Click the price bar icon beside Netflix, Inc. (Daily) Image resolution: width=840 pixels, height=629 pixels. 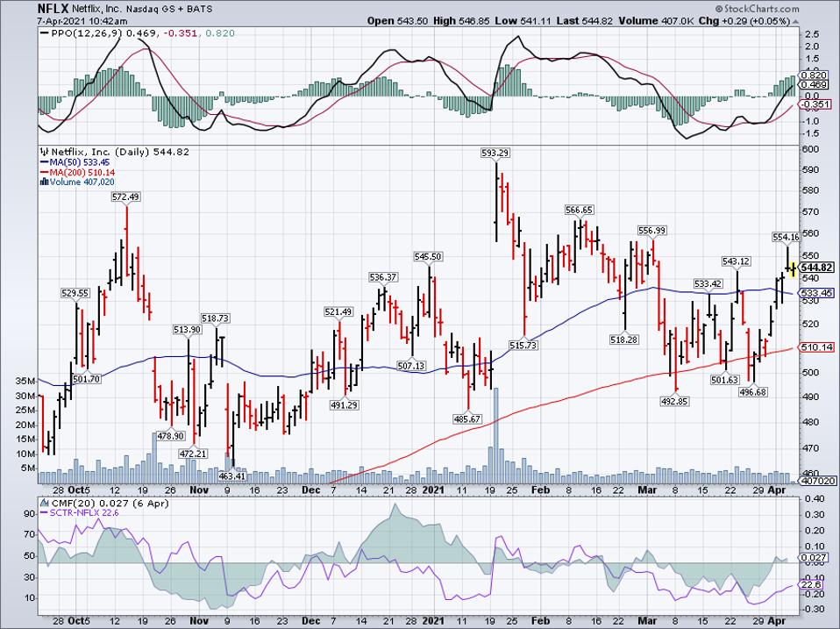coord(45,152)
